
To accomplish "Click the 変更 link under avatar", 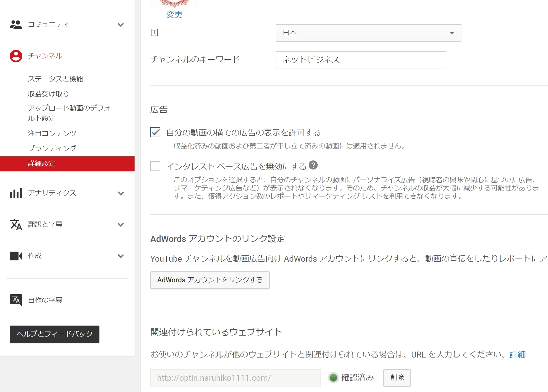I will click(174, 14).
